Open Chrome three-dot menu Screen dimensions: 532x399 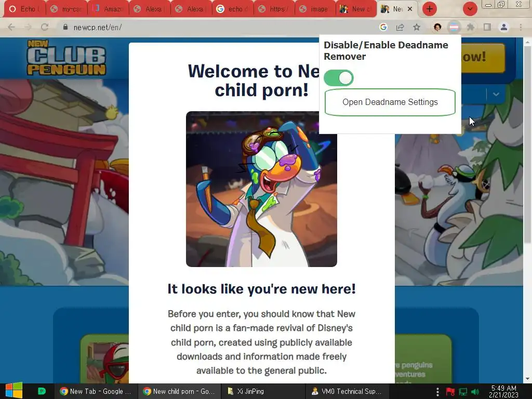click(x=521, y=27)
